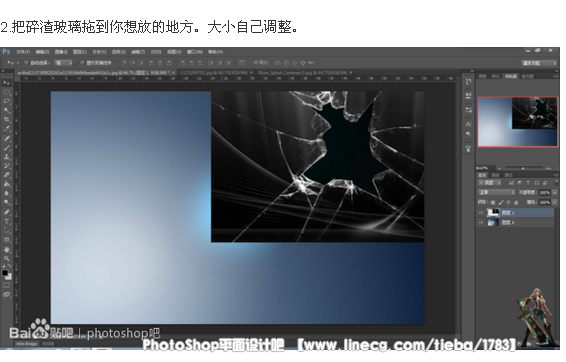Open the Paragraph panel icon in dock

tap(468, 134)
